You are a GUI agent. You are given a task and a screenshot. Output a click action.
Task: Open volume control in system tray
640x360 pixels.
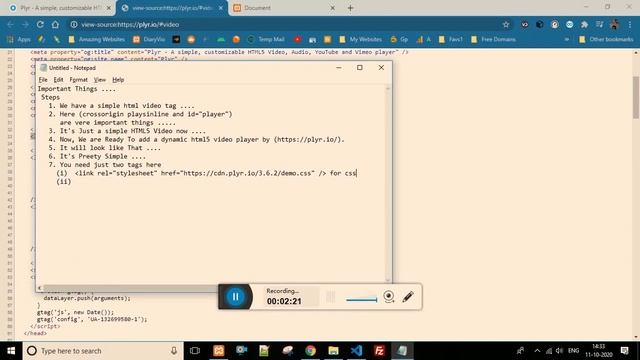click(x=560, y=351)
